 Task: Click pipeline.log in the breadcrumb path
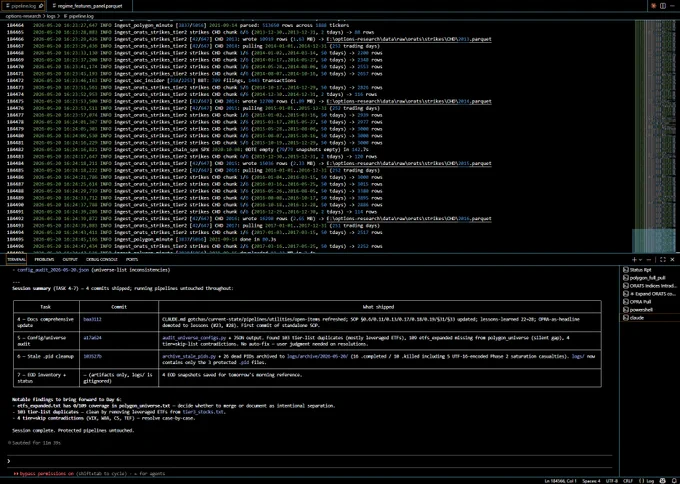(80, 16)
